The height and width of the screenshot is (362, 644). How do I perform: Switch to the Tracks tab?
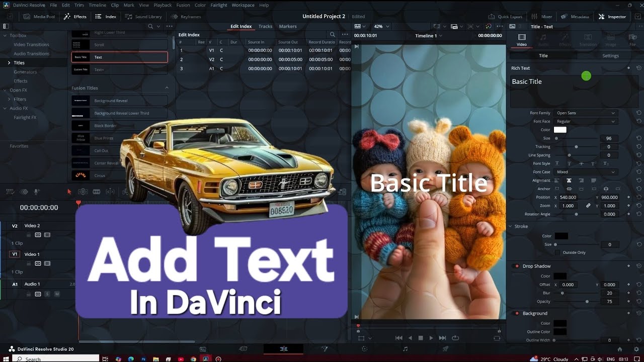point(265,26)
